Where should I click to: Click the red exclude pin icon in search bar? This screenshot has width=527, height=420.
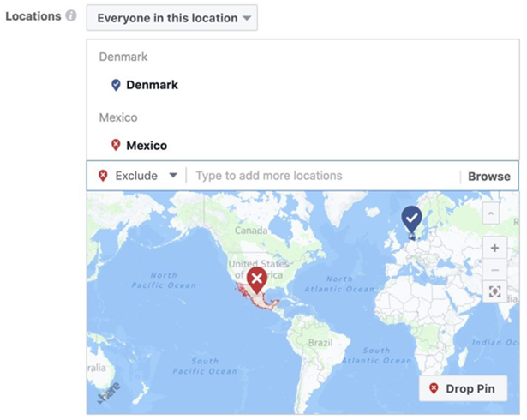[x=103, y=176]
